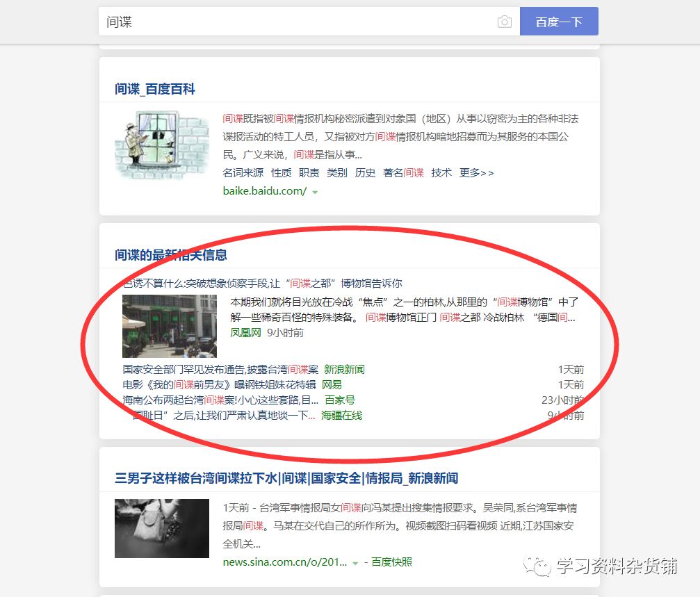Open 三男子这样被台湾间谍拉下水 result title
This screenshot has width=700, height=597.
pos(286,478)
